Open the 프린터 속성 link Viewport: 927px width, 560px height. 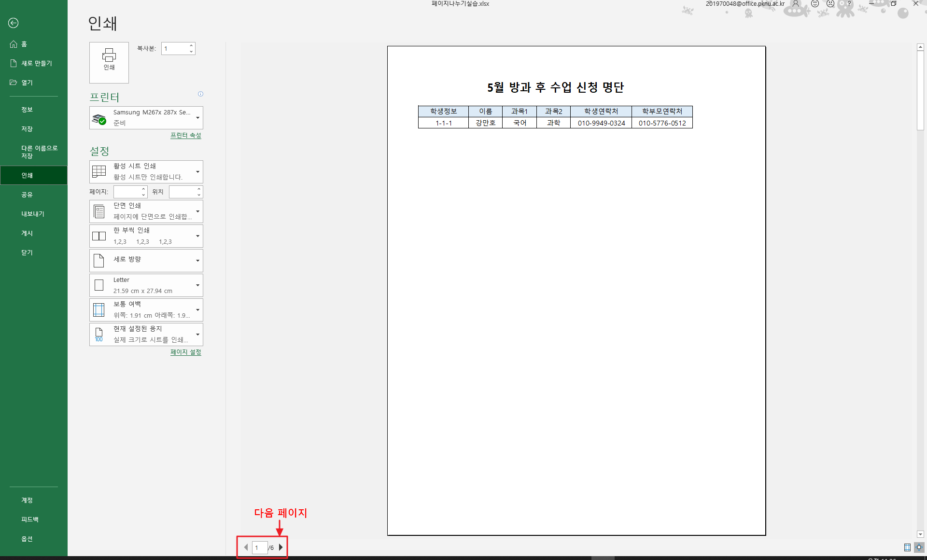(185, 136)
